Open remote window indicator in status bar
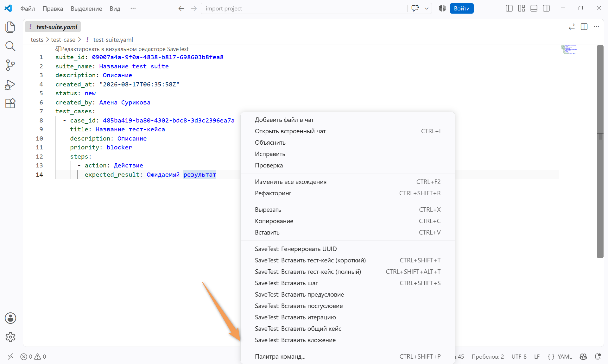The width and height of the screenshot is (608, 364). point(10,357)
